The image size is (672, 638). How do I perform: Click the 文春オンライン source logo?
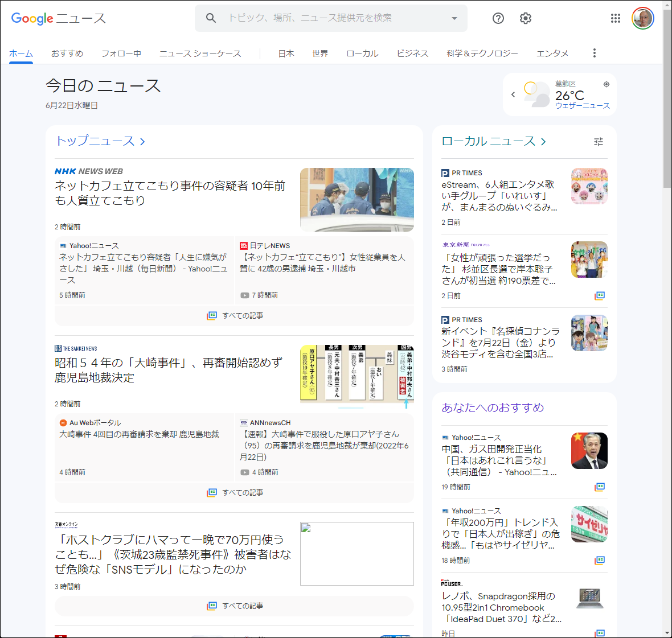click(66, 525)
